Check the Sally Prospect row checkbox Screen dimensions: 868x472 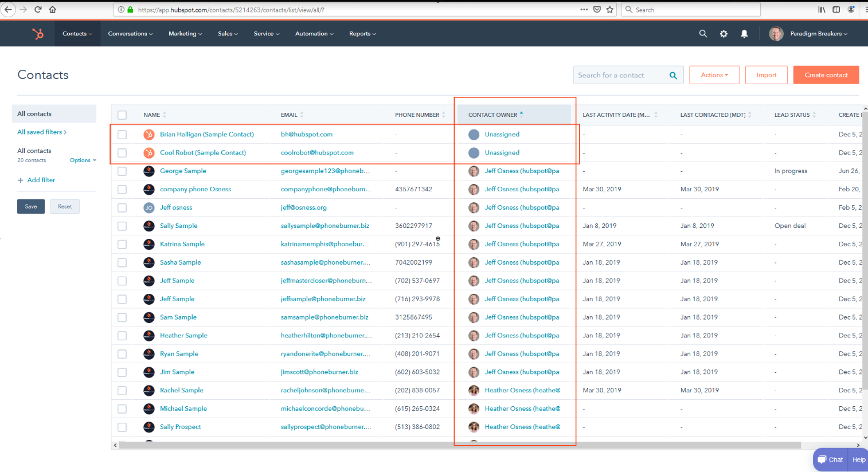tap(122, 427)
